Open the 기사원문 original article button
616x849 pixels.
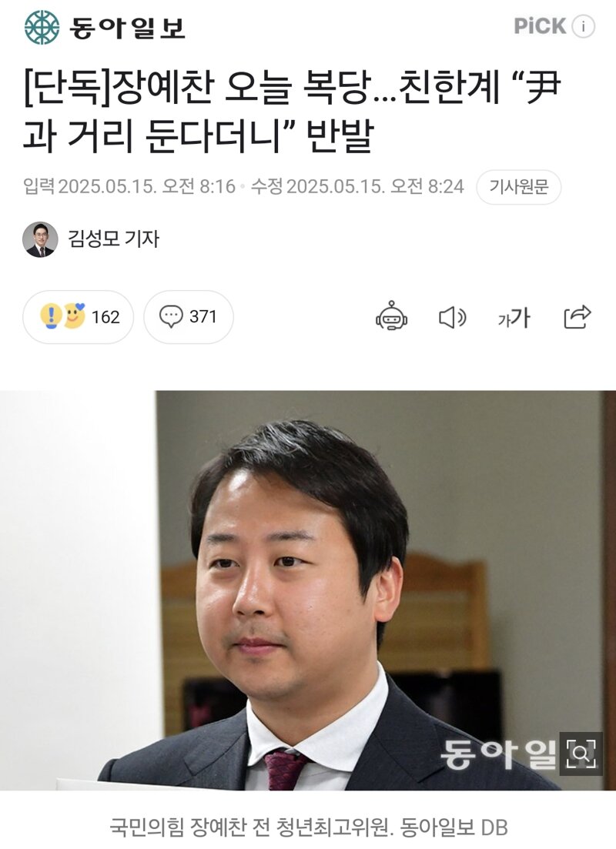(x=518, y=187)
